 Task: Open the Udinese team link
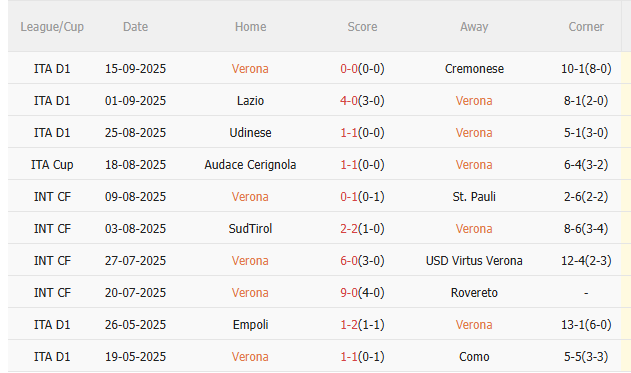[x=250, y=133]
